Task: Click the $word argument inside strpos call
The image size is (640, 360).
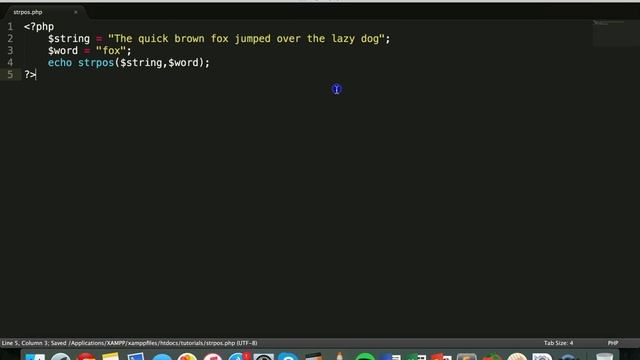Action: coord(183,62)
